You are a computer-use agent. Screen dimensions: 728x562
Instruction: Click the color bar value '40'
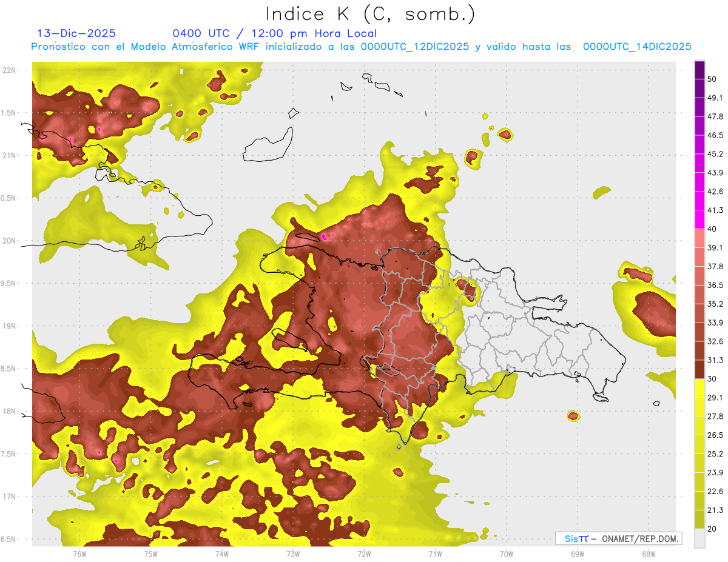[713, 229]
